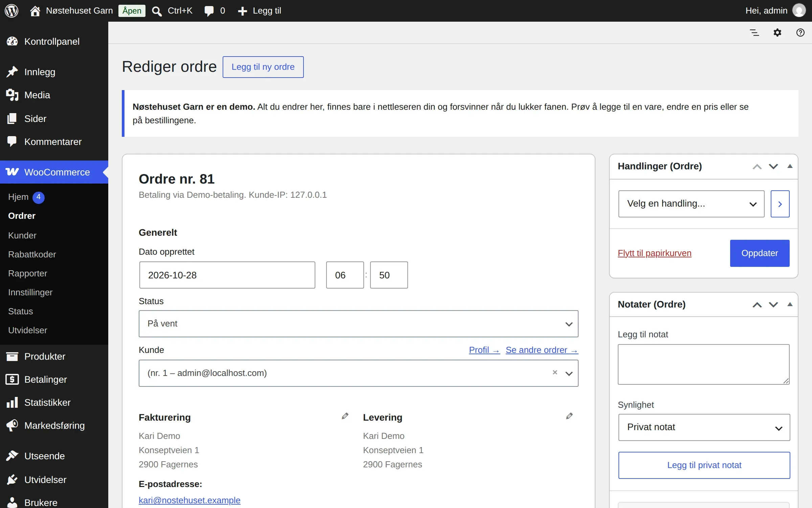The width and height of the screenshot is (812, 508).
Task: Open Nøstehuset Garn site home link
Action: click(72, 11)
